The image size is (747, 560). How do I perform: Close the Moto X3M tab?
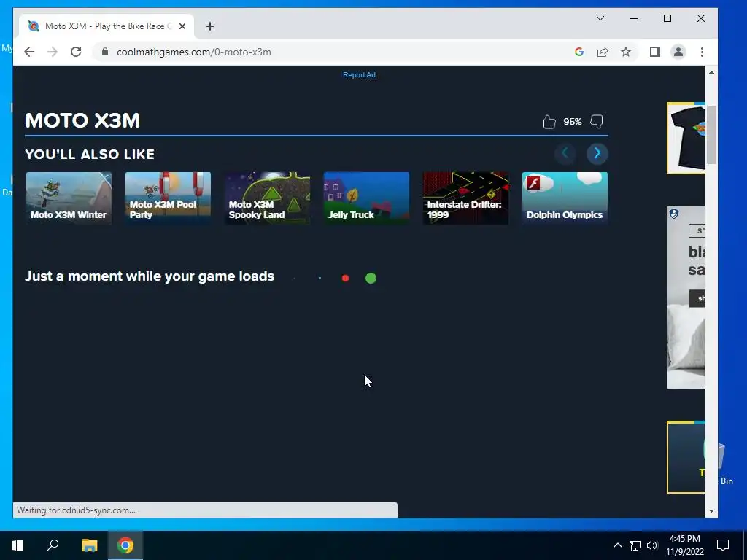point(182,26)
